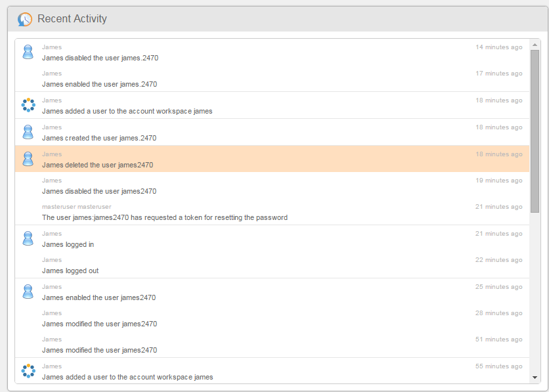
Task: Click scrollbar down arrow in activity list
Action: [x=535, y=378]
